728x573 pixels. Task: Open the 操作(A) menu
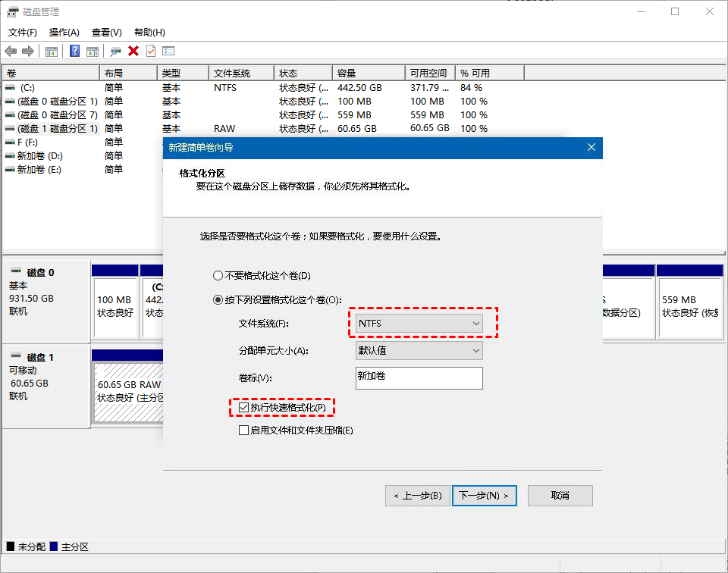(64, 33)
